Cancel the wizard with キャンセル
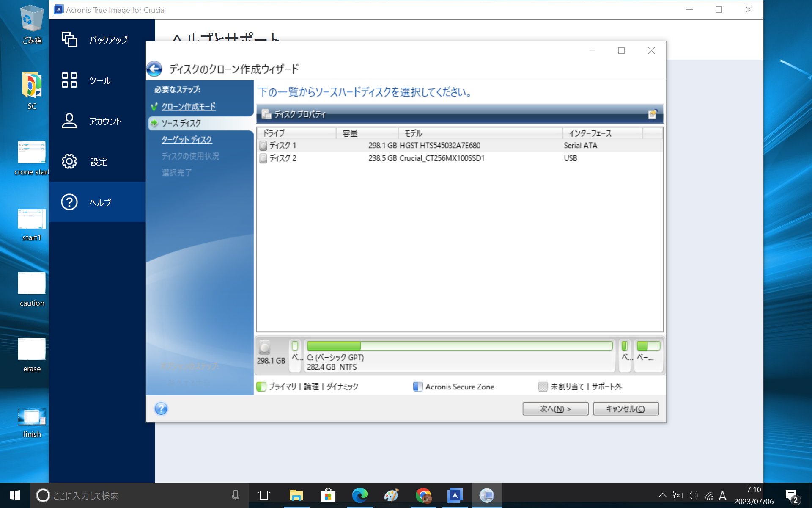This screenshot has width=812, height=508. [x=625, y=409]
